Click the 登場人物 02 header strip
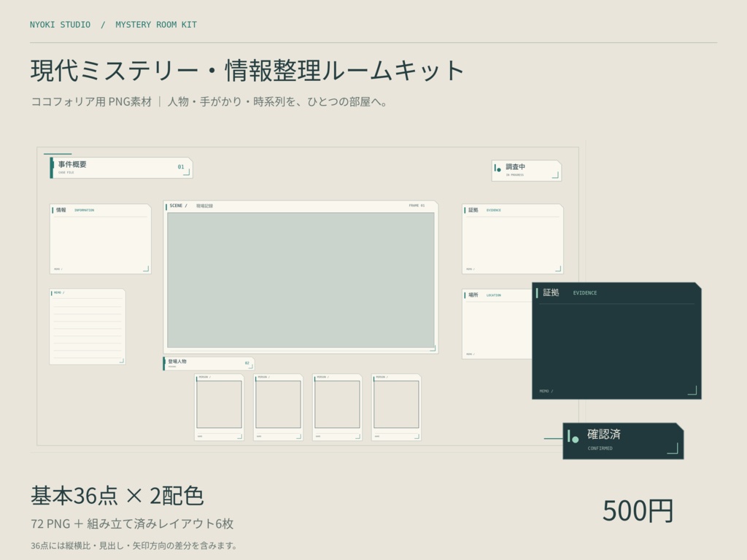The height and width of the screenshot is (560, 747). point(209,364)
